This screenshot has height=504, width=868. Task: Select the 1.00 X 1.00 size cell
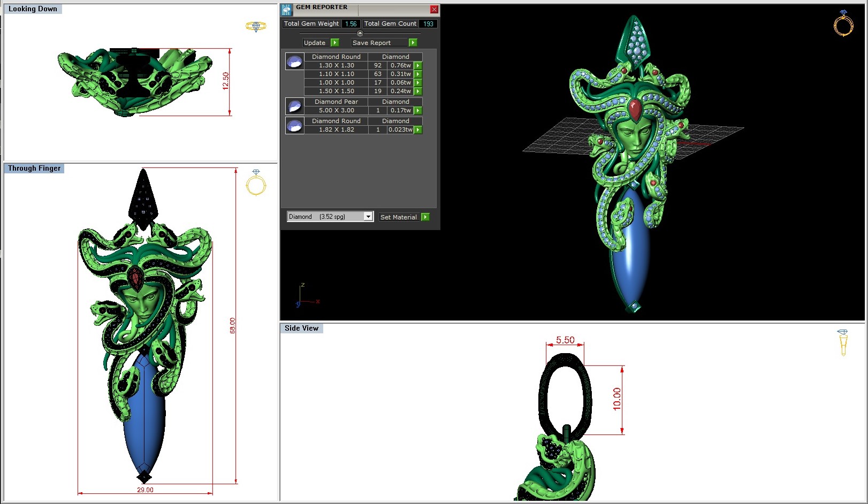(x=336, y=82)
